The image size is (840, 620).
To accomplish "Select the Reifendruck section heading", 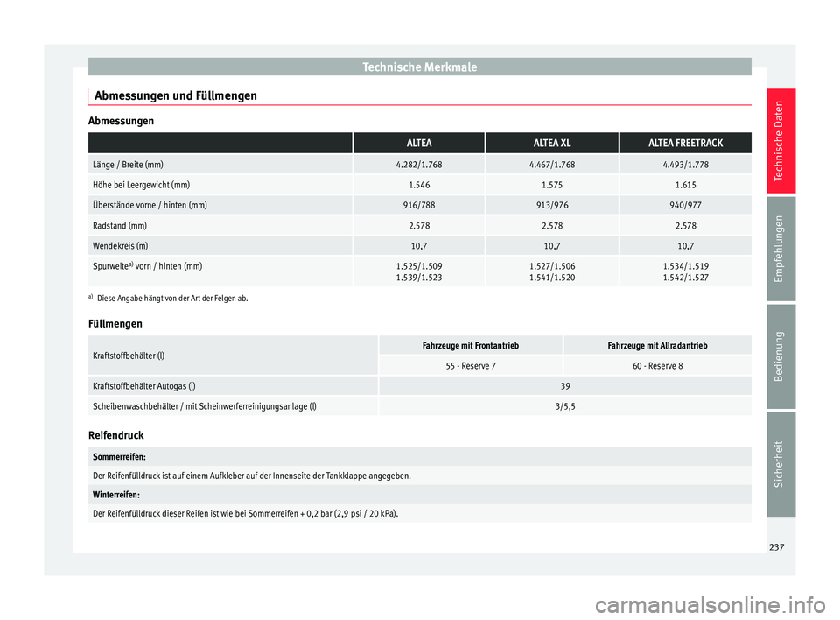I will coord(116,435).
